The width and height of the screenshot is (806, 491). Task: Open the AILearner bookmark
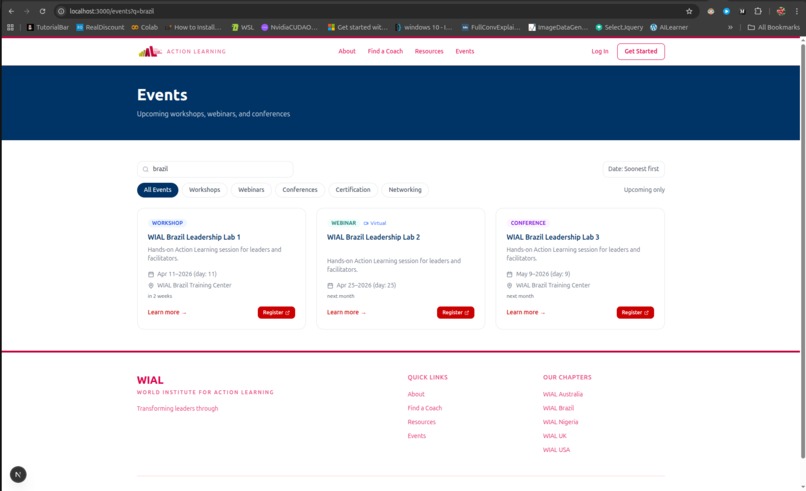tap(669, 27)
